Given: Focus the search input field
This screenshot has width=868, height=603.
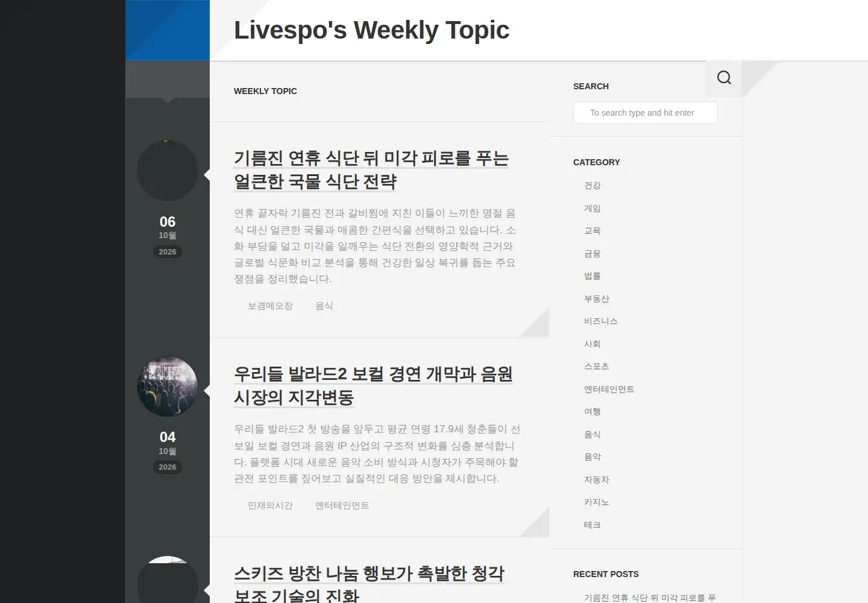Looking at the screenshot, I should click(645, 113).
